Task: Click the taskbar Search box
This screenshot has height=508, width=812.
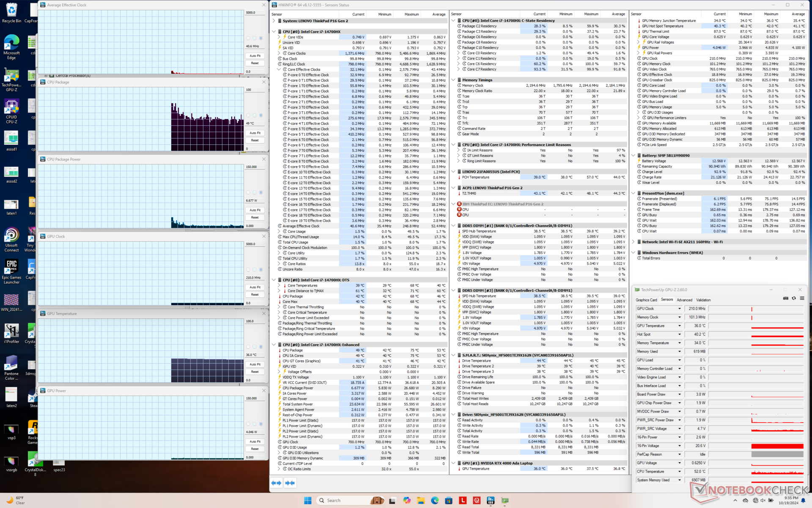Action: point(350,500)
